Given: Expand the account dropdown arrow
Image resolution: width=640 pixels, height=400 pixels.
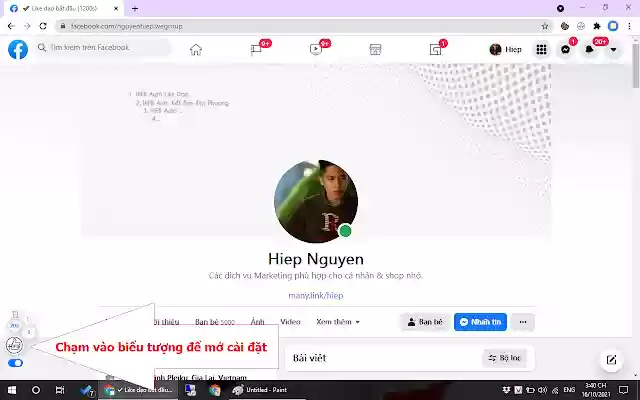Looking at the screenshot, I should coord(614,49).
